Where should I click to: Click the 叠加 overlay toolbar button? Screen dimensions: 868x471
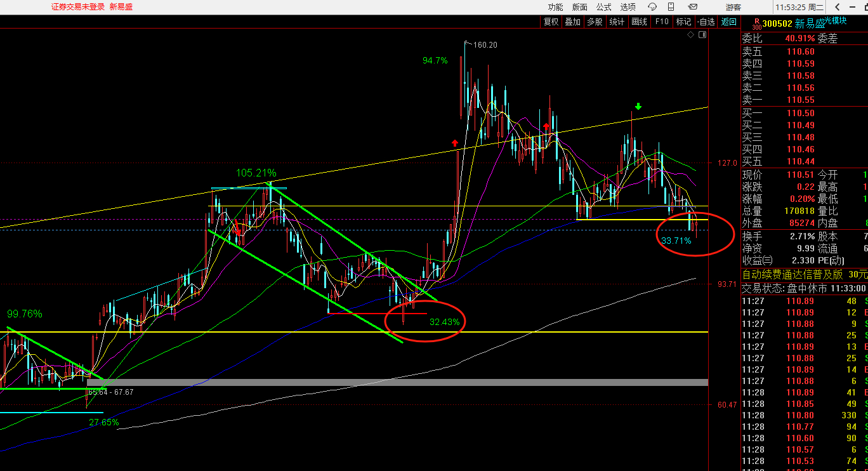(x=572, y=22)
